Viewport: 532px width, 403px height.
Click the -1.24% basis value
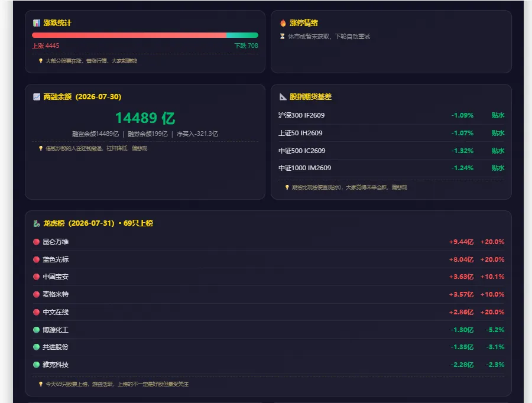pyautogui.click(x=462, y=168)
